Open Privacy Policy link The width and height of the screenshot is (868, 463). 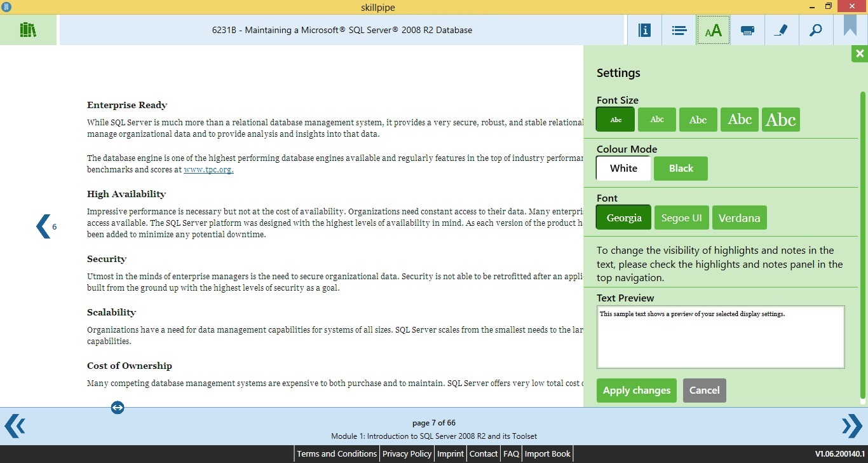point(407,453)
